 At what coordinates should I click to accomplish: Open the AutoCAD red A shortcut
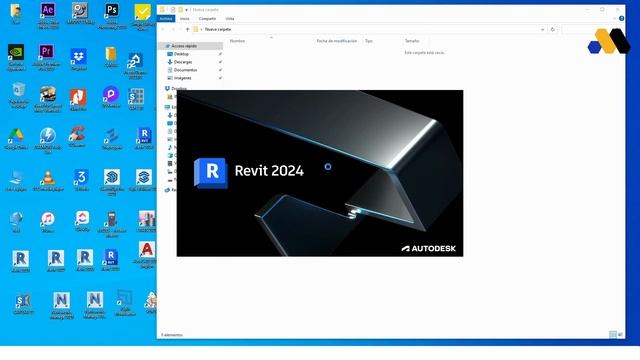click(x=147, y=250)
